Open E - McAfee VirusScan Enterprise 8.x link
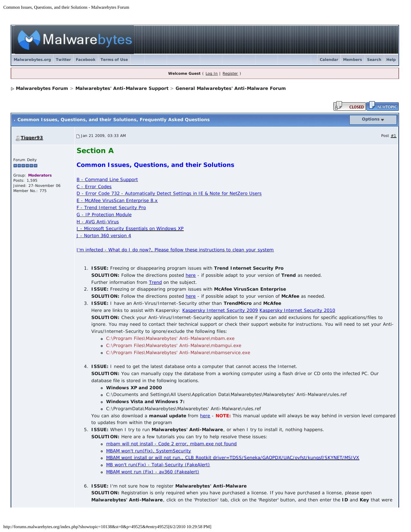The width and height of the screenshot is (411, 532). [x=117, y=200]
